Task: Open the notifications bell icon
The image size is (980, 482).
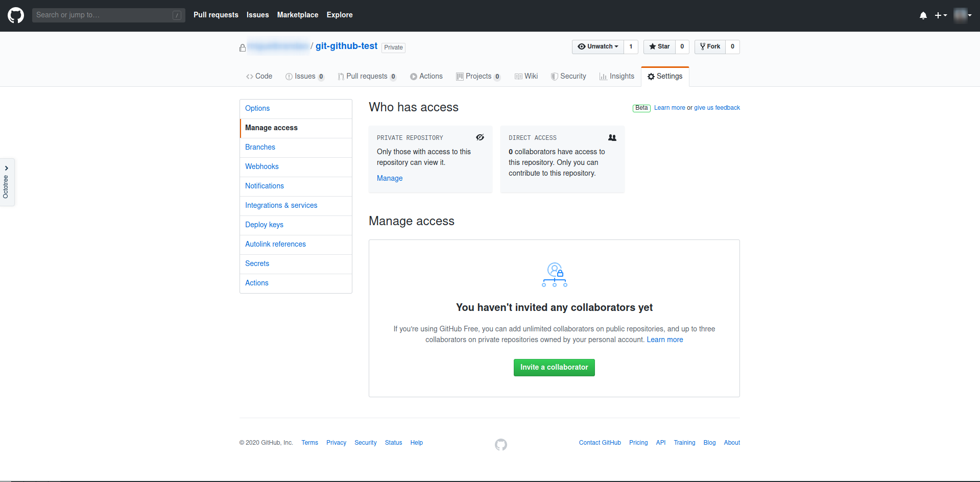Action: click(923, 15)
